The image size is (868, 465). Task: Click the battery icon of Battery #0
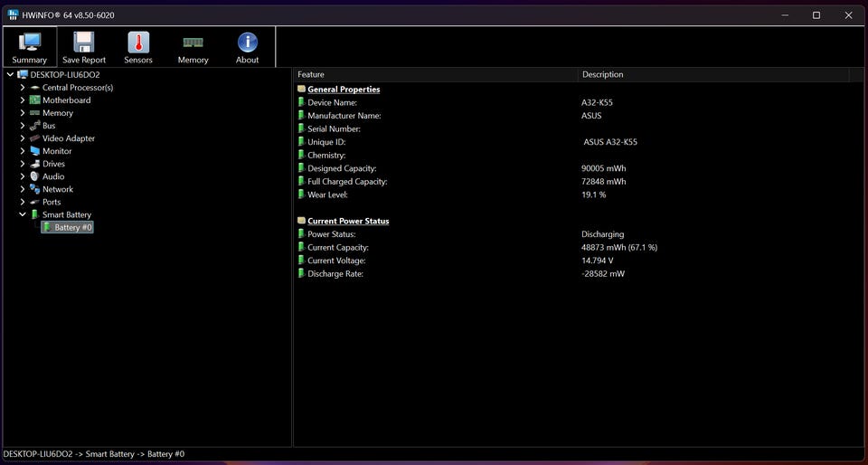[48, 227]
